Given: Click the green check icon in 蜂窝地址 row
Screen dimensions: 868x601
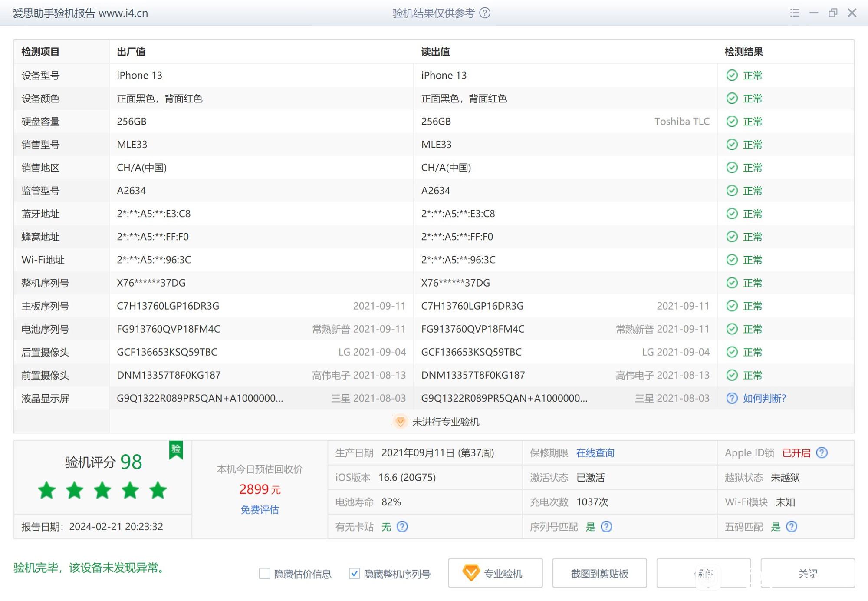Looking at the screenshot, I should point(732,236).
